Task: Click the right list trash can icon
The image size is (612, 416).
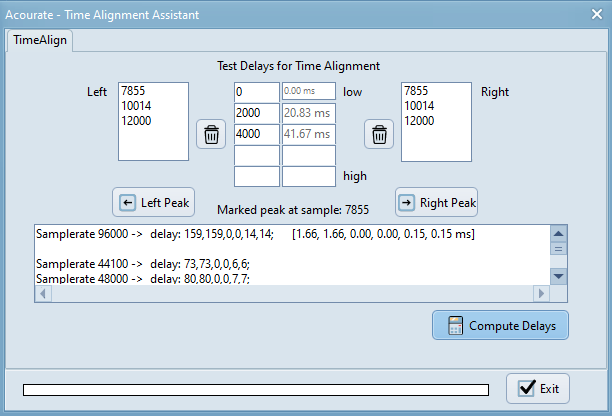Action: 379,134
